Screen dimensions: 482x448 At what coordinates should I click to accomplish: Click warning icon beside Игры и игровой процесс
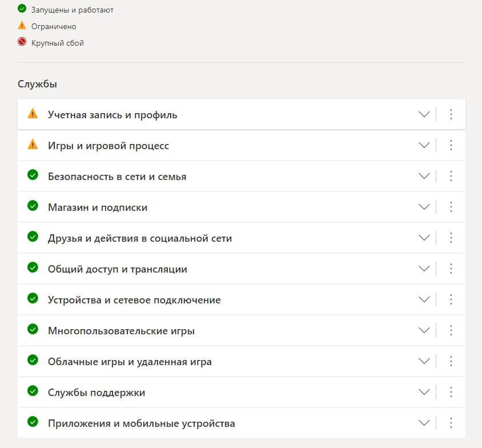[x=33, y=145]
